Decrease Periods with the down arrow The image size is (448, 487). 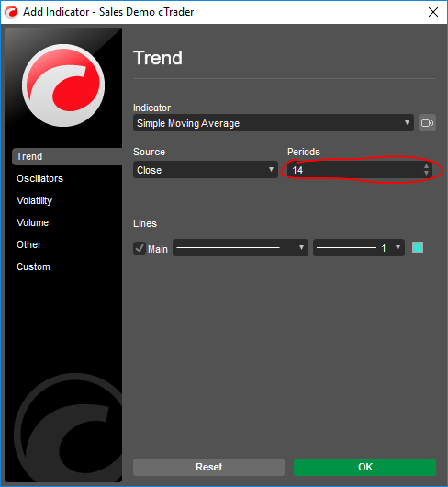[x=426, y=174]
